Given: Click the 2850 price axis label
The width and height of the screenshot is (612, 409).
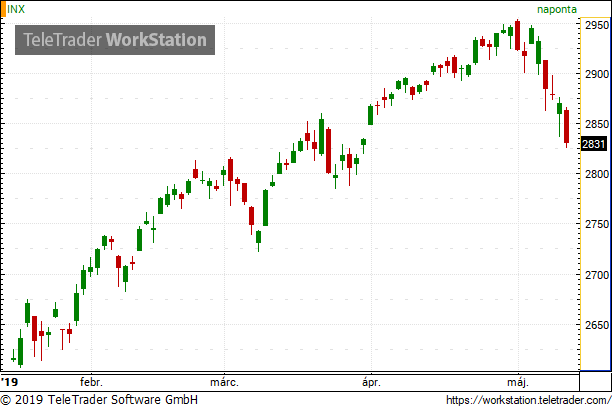Looking at the screenshot, I should [597, 124].
